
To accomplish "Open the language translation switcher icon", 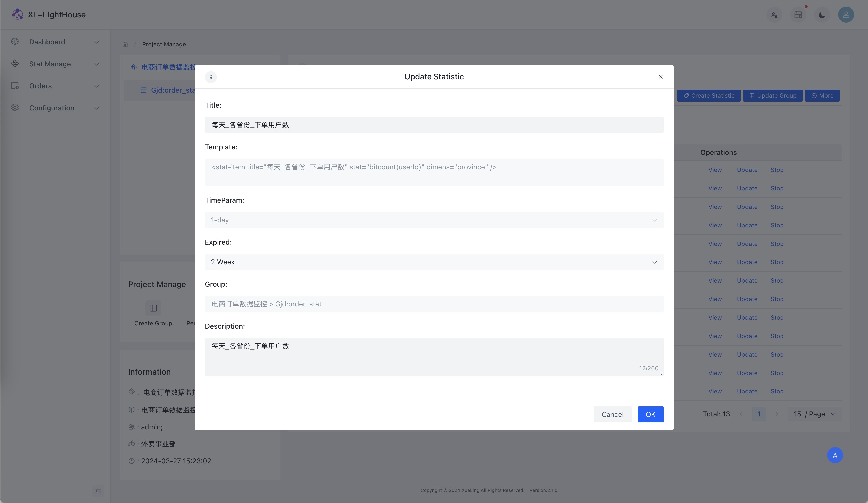I will click(774, 15).
